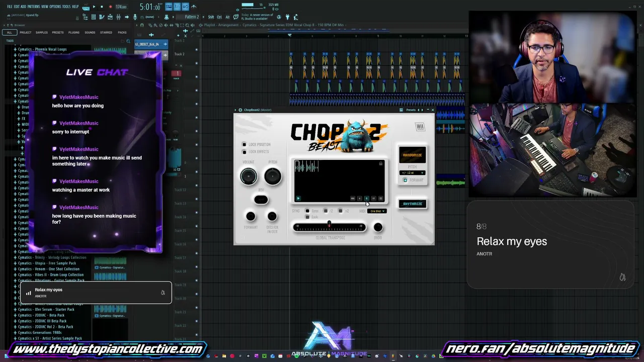Click the Global Transpose slider
Image resolution: width=644 pixels, height=362 pixels.
coord(330,227)
